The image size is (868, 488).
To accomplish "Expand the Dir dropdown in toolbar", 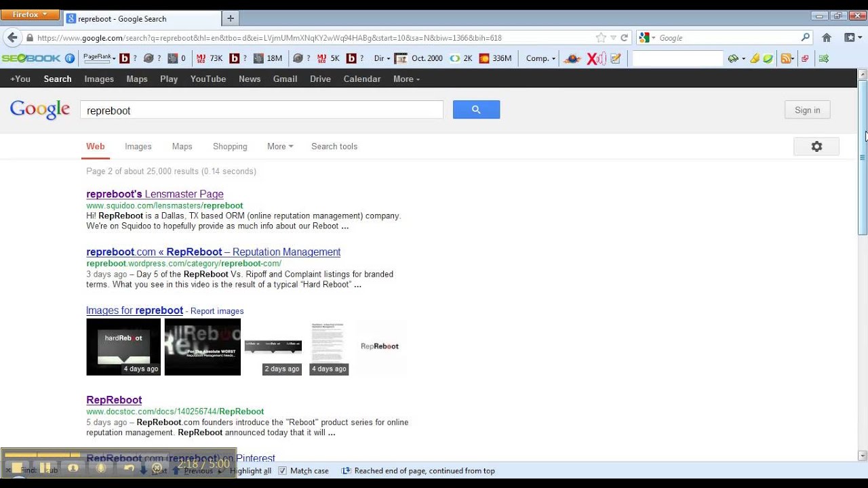I will click(x=382, y=58).
